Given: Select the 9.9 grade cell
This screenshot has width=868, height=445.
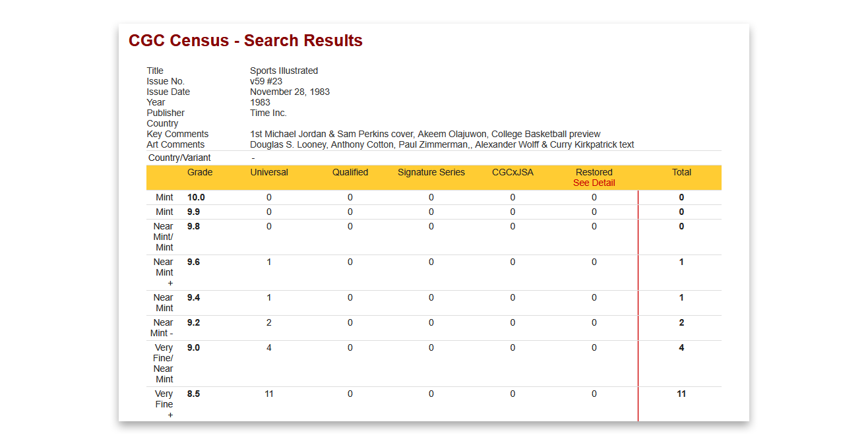Looking at the screenshot, I should click(x=193, y=212).
